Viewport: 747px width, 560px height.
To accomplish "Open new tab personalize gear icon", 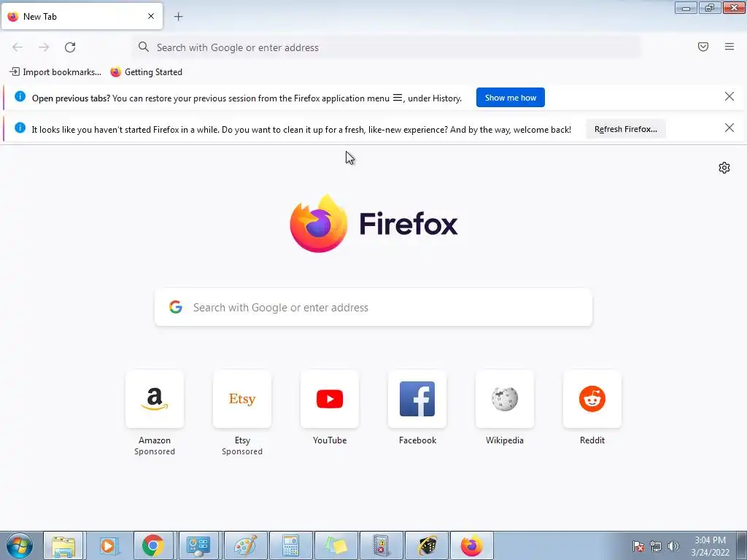I will point(724,168).
